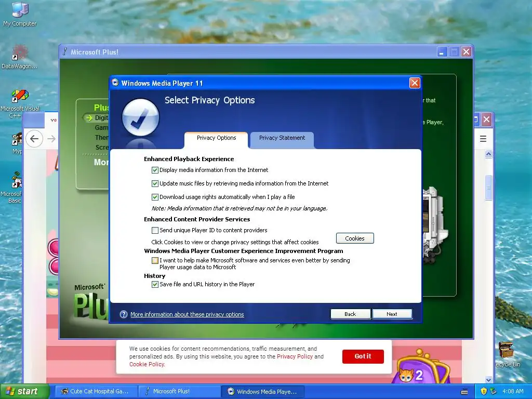Click the Back button in setup wizard
532x399 pixels.
pos(351,314)
